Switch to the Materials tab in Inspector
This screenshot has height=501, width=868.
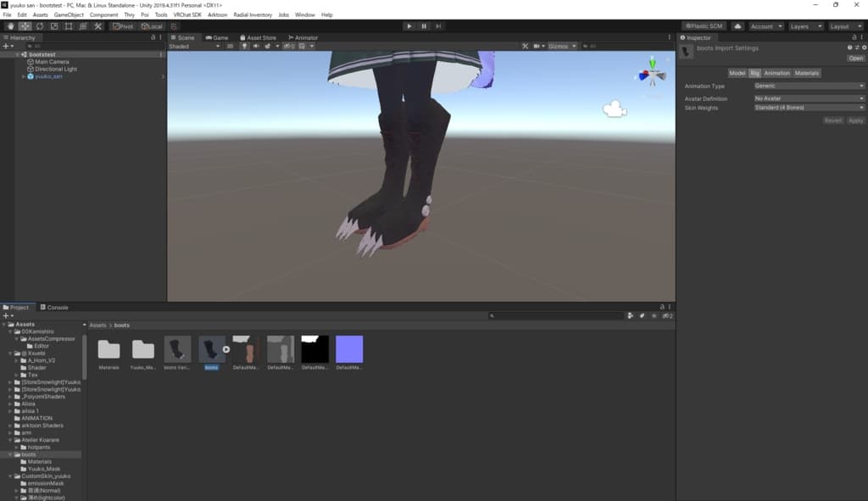tap(806, 73)
